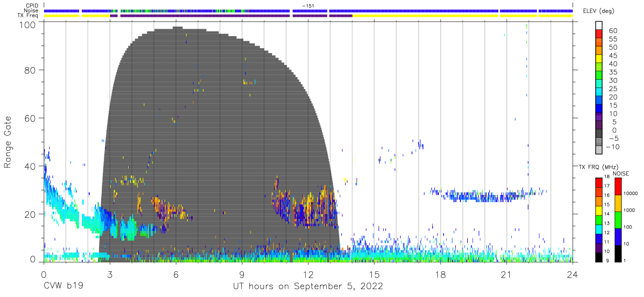Screen dimensions: 644x297
Task: Click the '-151' CPID value at top
Action: coord(308,5)
